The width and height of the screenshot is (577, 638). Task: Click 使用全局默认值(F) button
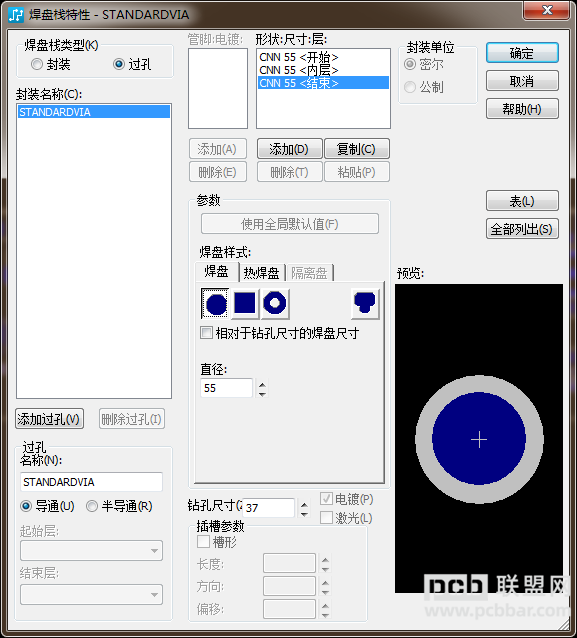[x=289, y=224]
